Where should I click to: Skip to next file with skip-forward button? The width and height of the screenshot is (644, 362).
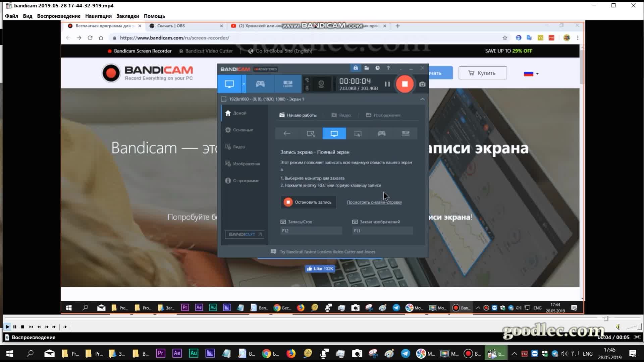[x=54, y=327]
